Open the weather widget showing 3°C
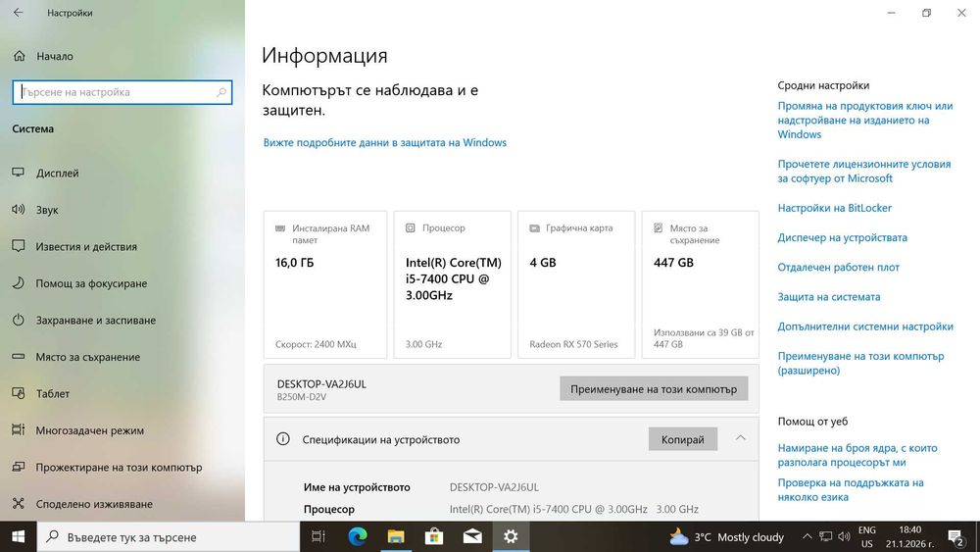 click(726, 537)
